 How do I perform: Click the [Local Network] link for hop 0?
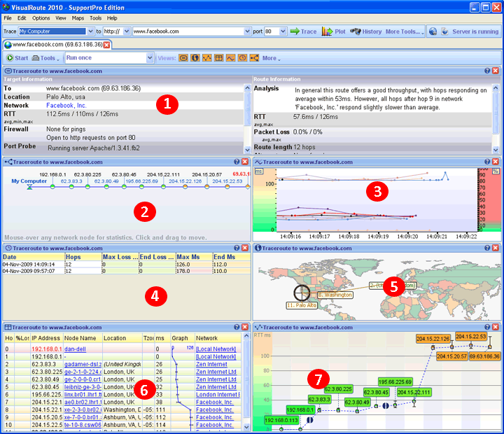tap(216, 349)
